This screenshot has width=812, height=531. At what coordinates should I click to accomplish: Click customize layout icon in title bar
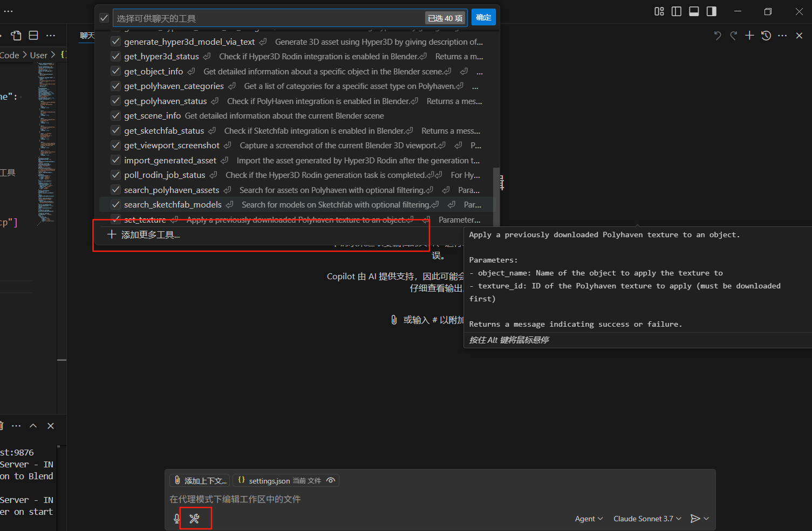coord(659,11)
